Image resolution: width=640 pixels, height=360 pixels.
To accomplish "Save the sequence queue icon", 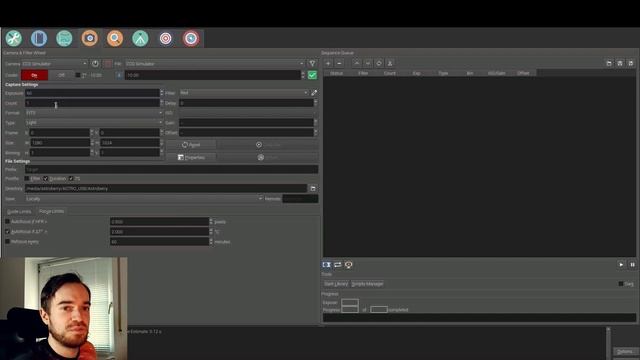I will pos(620,63).
